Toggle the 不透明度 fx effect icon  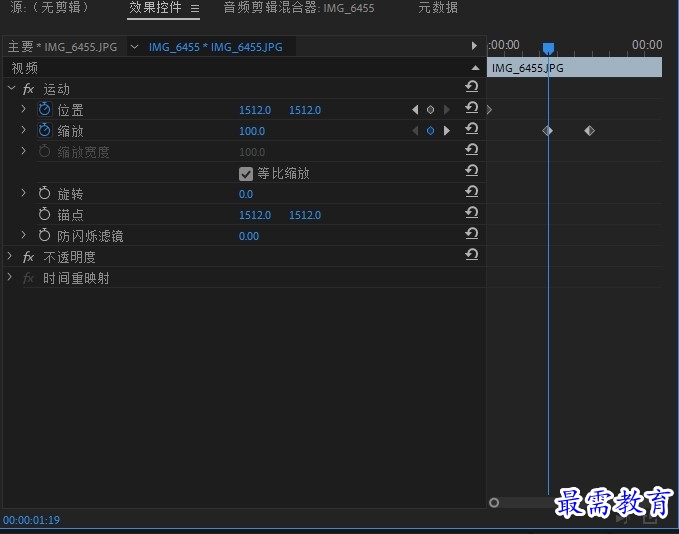click(28, 257)
